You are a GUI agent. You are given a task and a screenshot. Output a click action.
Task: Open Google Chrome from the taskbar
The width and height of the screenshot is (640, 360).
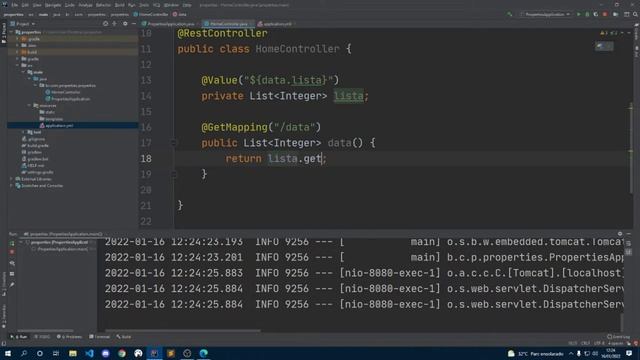[x=122, y=353]
